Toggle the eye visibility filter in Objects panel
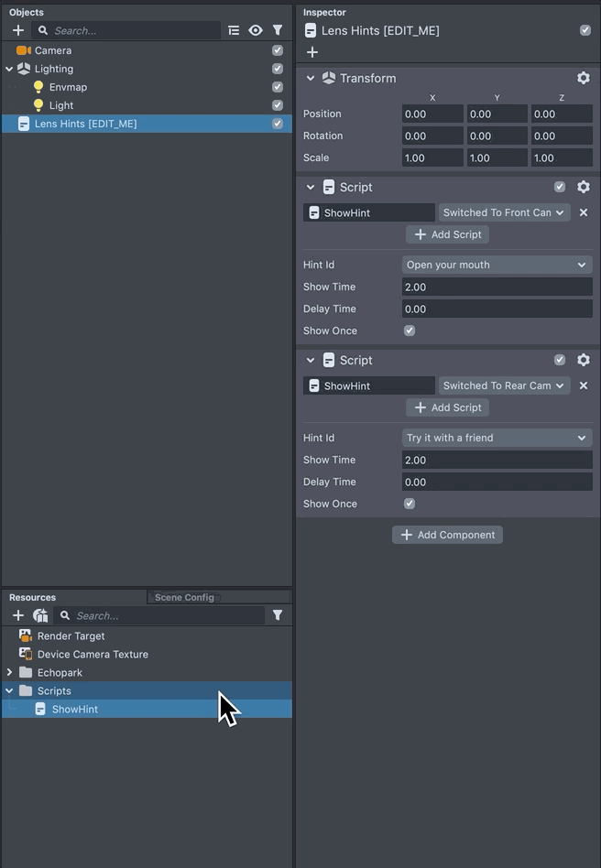 256,30
